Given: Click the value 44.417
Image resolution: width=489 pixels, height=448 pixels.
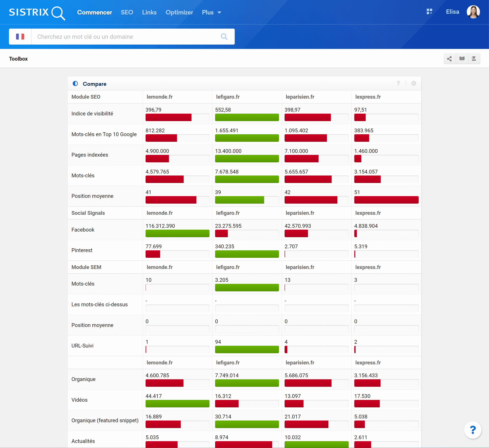Looking at the screenshot, I should pyautogui.click(x=153, y=396).
